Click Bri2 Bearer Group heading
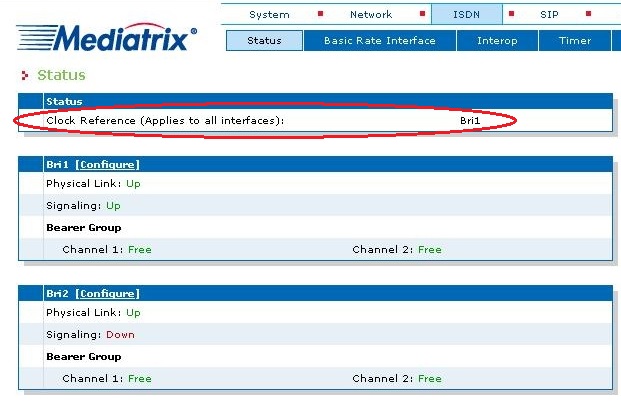The image size is (621, 402). click(84, 357)
